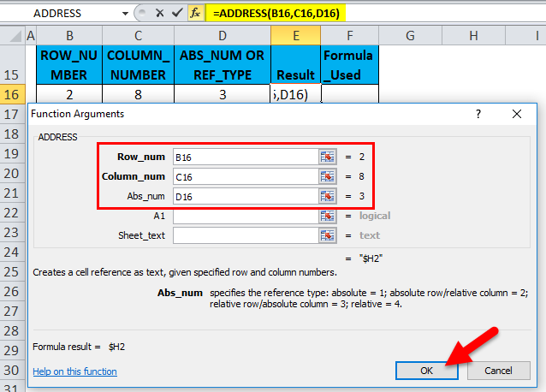This screenshot has width=546, height=392.
Task: Select row 25 header
Action: point(12,271)
